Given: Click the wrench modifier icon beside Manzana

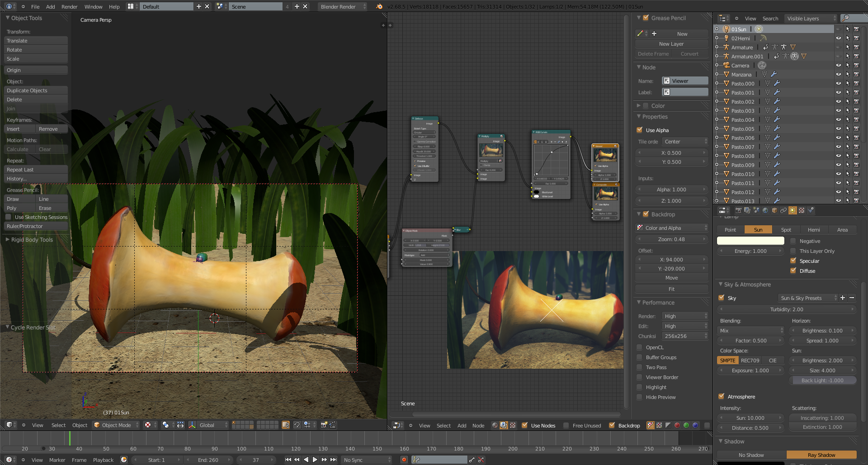Looking at the screenshot, I should tap(774, 74).
